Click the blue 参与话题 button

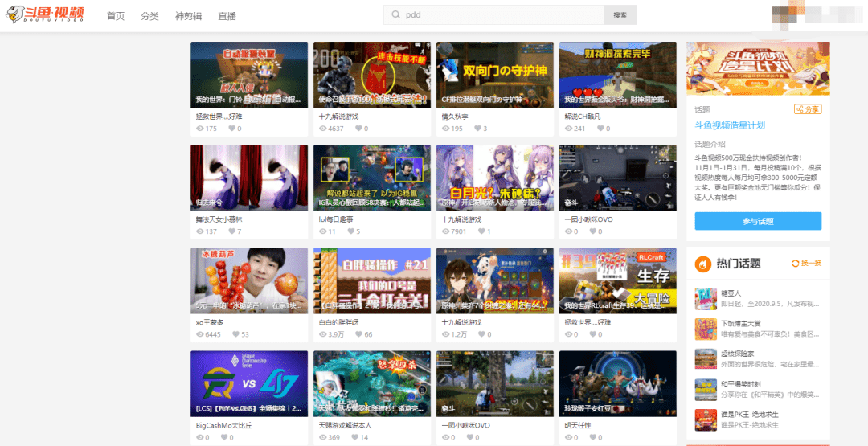coord(757,221)
